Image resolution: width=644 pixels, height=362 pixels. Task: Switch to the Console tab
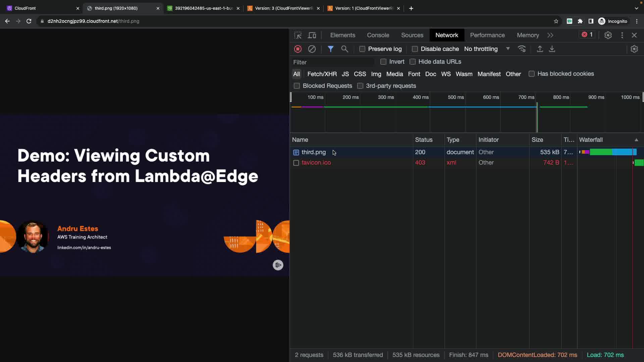(x=378, y=35)
